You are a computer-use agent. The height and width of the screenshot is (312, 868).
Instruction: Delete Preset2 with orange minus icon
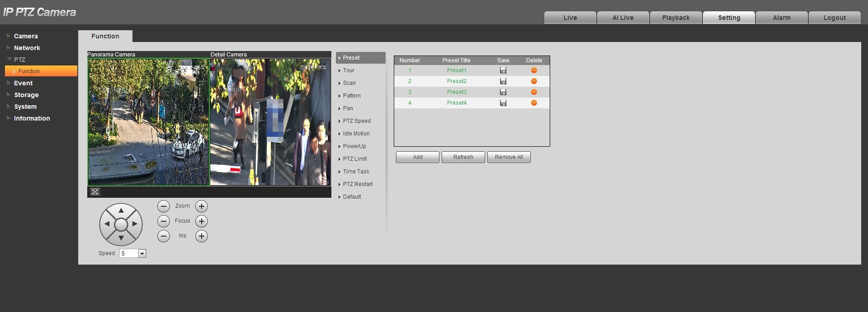[x=534, y=81]
